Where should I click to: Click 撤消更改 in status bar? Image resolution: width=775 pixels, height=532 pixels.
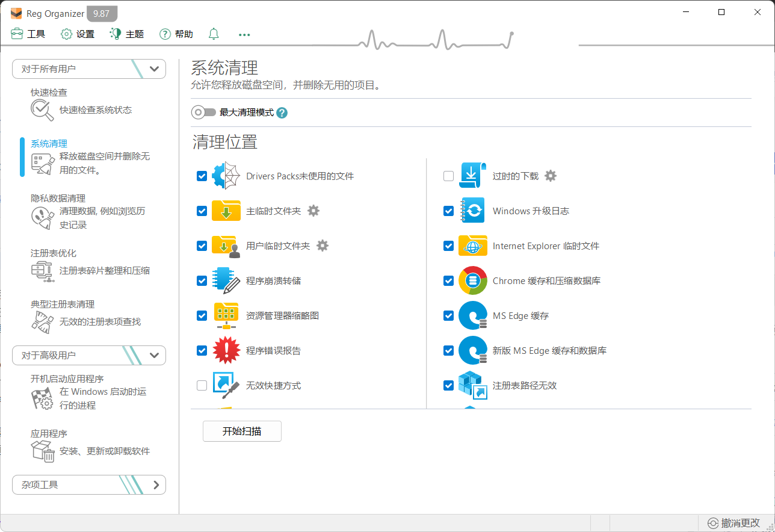733,523
